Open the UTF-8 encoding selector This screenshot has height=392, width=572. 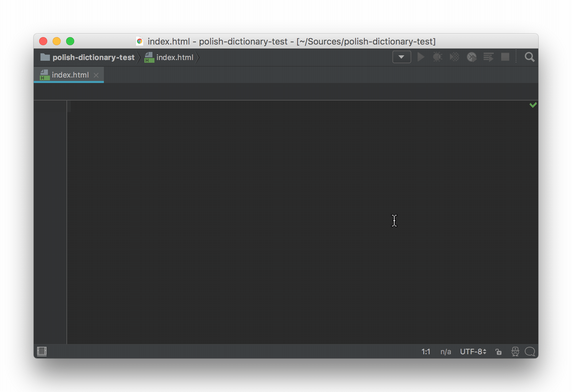[x=473, y=352]
